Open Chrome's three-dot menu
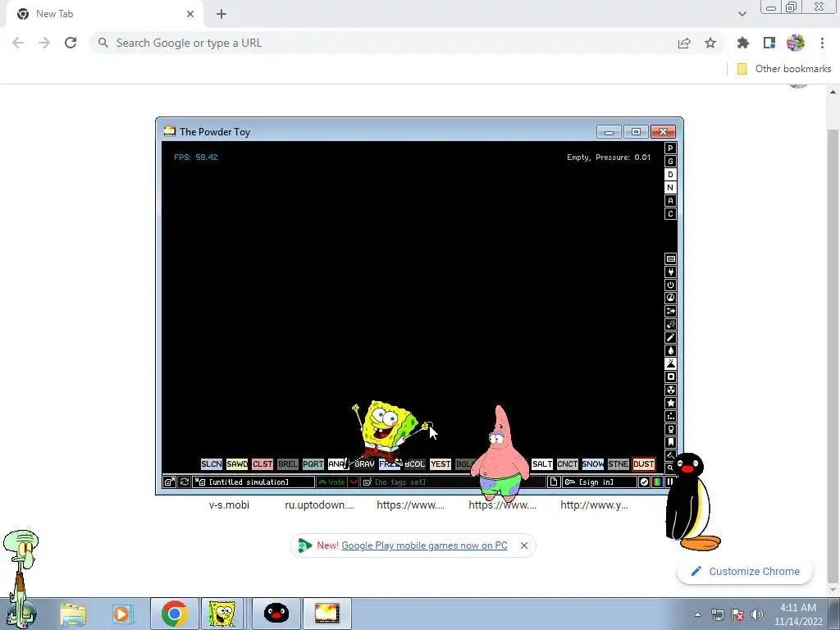Screen dimensions: 840x630 (822, 43)
